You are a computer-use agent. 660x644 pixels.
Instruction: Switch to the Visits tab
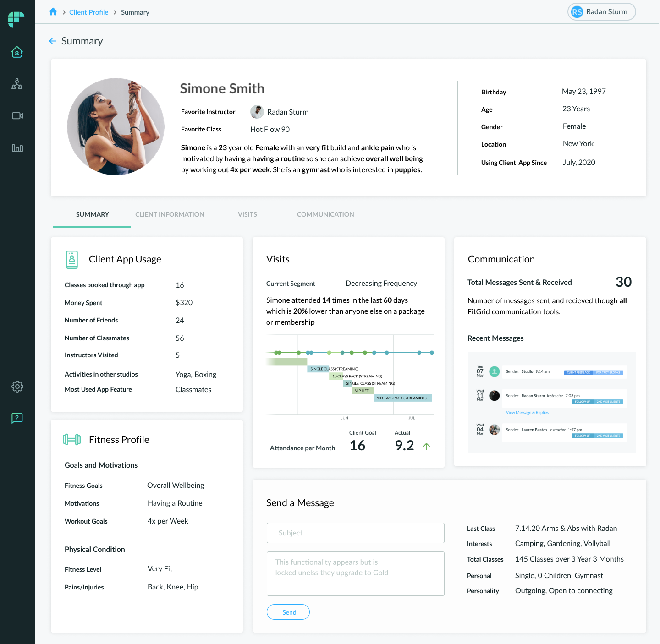coord(247,214)
